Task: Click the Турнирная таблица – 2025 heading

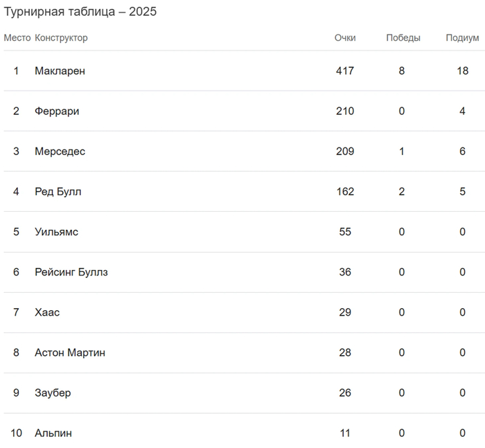Action: 80,12
